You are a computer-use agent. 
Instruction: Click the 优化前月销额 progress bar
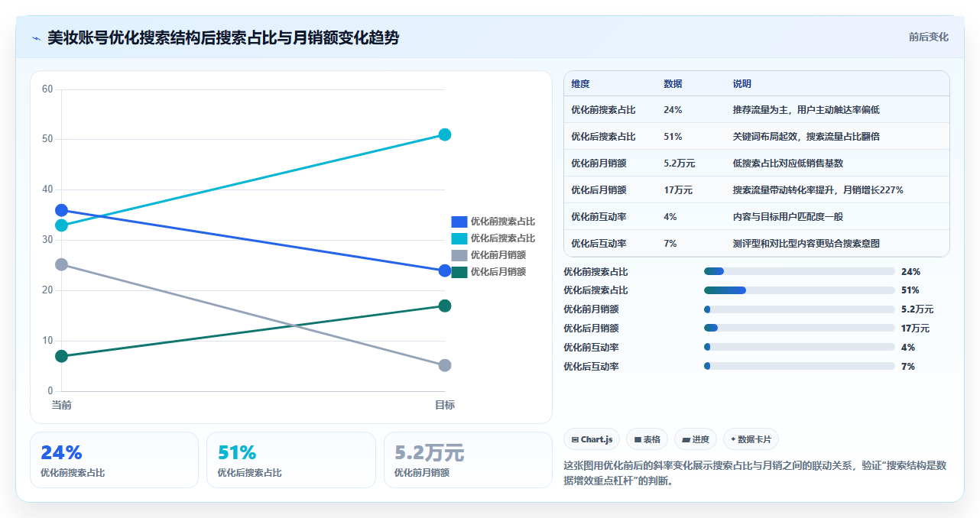(799, 309)
